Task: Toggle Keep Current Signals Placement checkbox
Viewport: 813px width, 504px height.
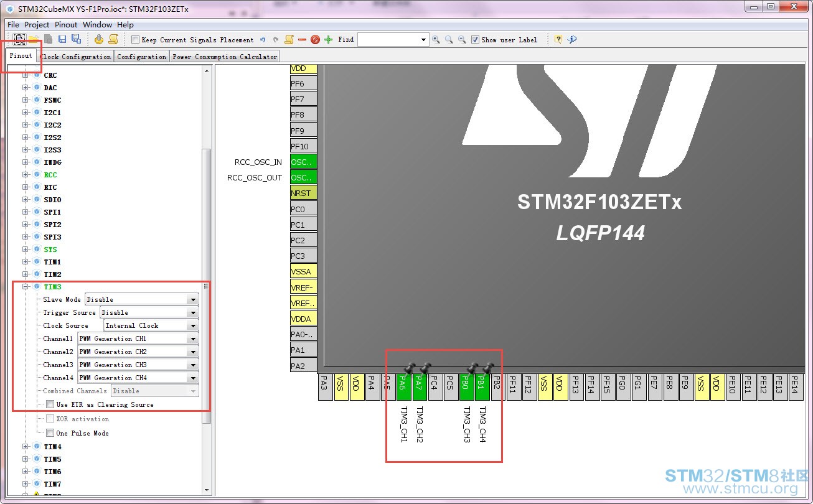Action: tap(135, 40)
